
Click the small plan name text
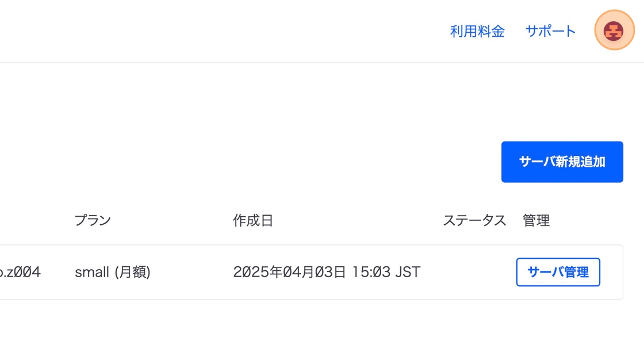(x=92, y=272)
